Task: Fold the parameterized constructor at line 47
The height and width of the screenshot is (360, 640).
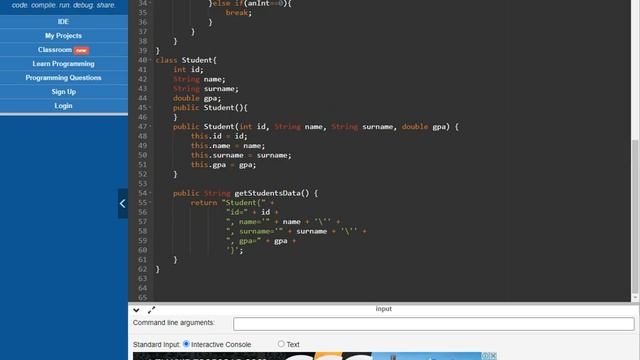Action: [x=150, y=127]
